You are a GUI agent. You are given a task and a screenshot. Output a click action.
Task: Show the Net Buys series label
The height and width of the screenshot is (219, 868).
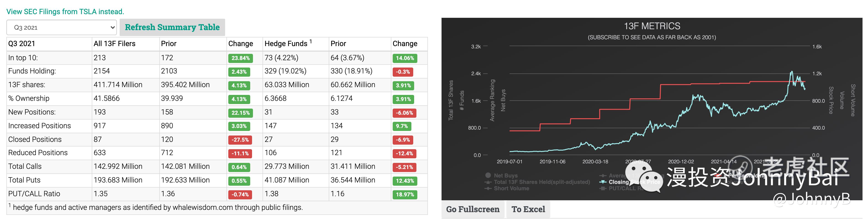(505, 175)
